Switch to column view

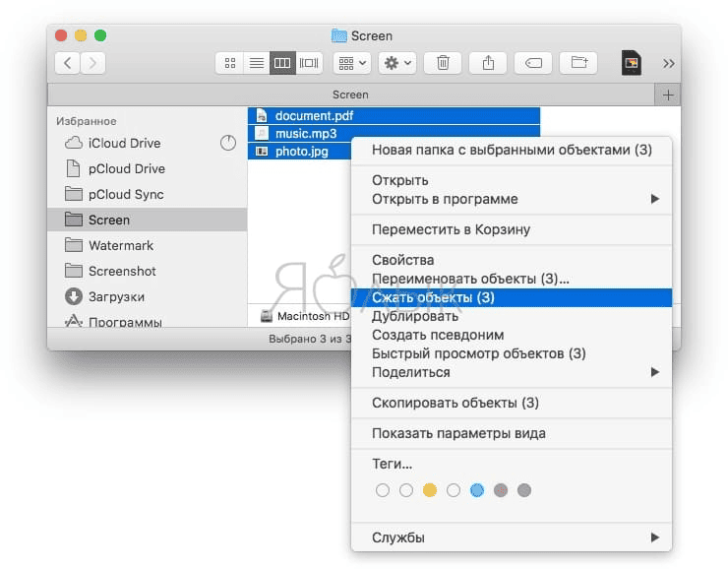282,63
